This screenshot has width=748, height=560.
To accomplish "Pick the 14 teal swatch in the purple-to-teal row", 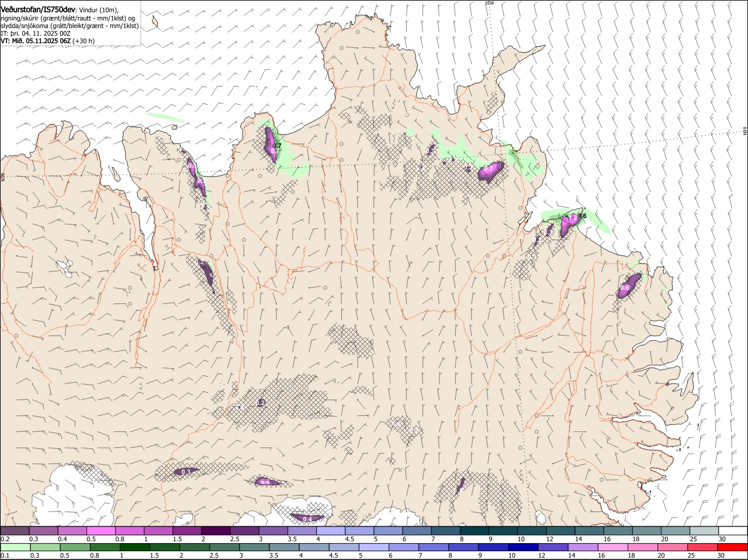I will (589, 530).
